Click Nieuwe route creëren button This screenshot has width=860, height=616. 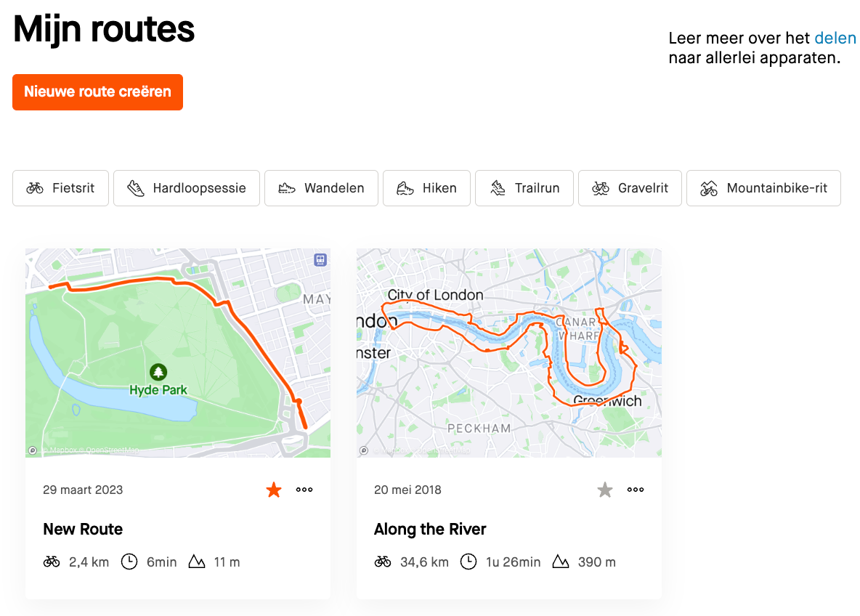pos(97,92)
